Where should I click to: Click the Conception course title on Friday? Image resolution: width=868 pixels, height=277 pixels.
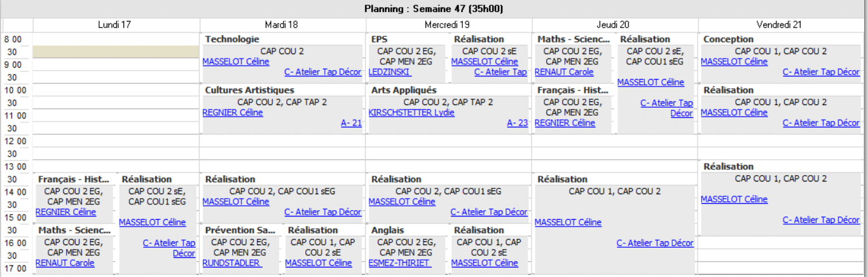click(728, 39)
